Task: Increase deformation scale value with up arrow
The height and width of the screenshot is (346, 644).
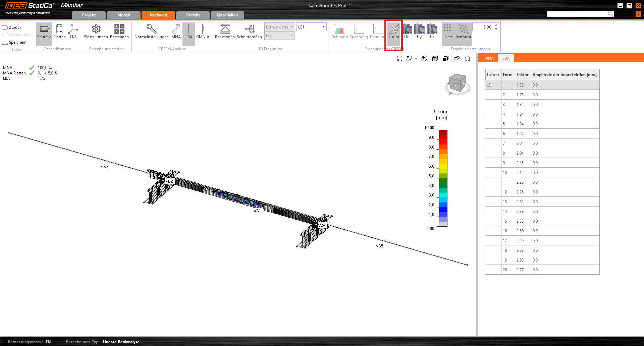Action: click(496, 25)
